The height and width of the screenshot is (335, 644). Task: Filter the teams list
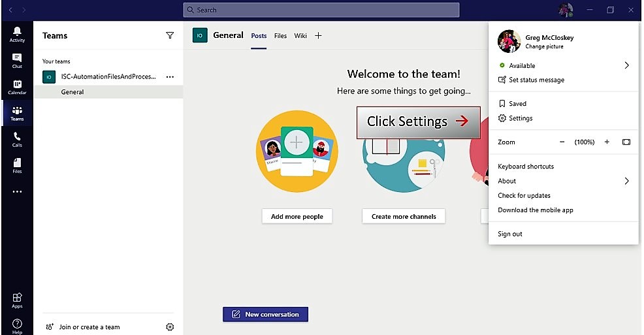[x=170, y=36]
